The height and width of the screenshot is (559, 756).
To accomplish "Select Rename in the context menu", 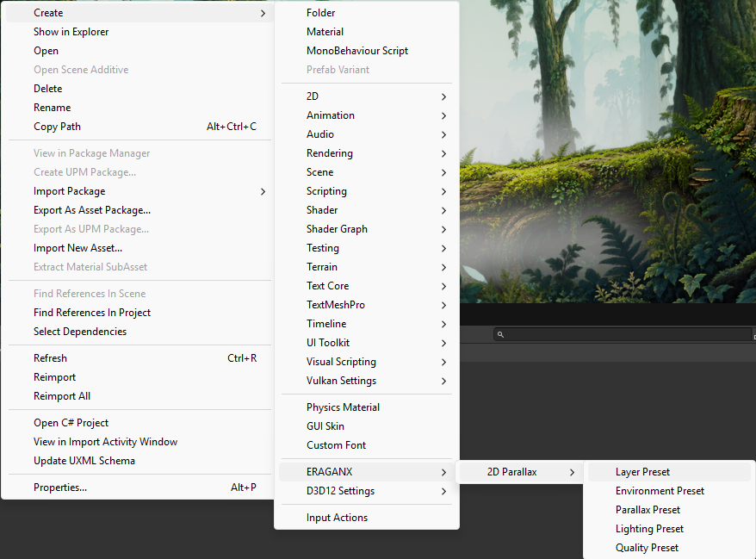I will (x=139, y=108).
